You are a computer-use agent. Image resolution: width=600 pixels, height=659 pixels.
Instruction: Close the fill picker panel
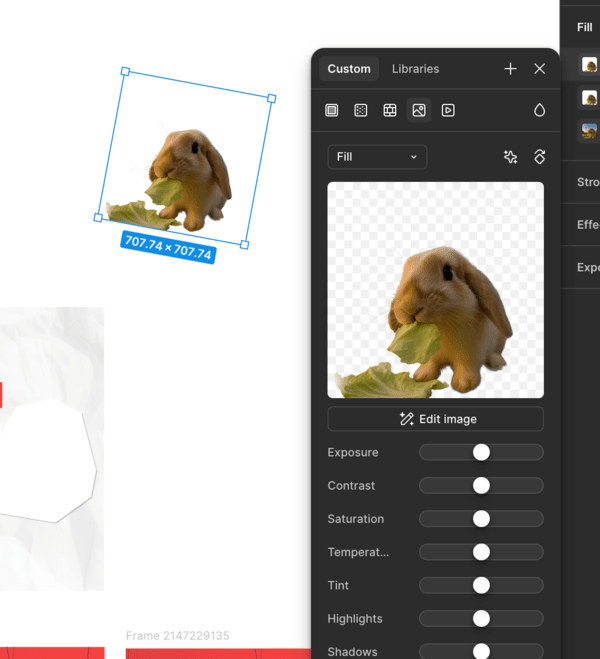tap(540, 69)
